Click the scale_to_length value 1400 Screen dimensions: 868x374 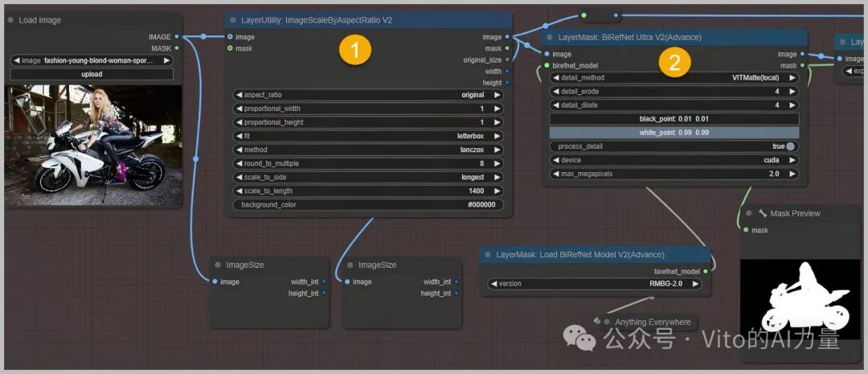476,191
